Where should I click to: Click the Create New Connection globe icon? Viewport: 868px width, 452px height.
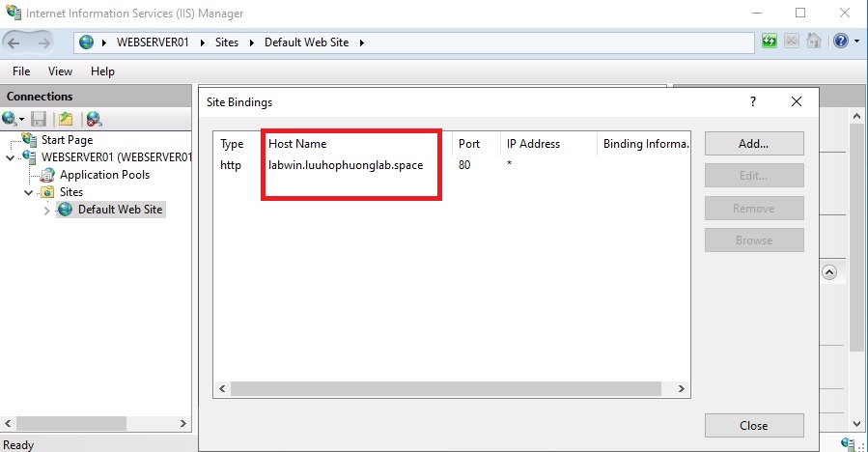[10, 119]
